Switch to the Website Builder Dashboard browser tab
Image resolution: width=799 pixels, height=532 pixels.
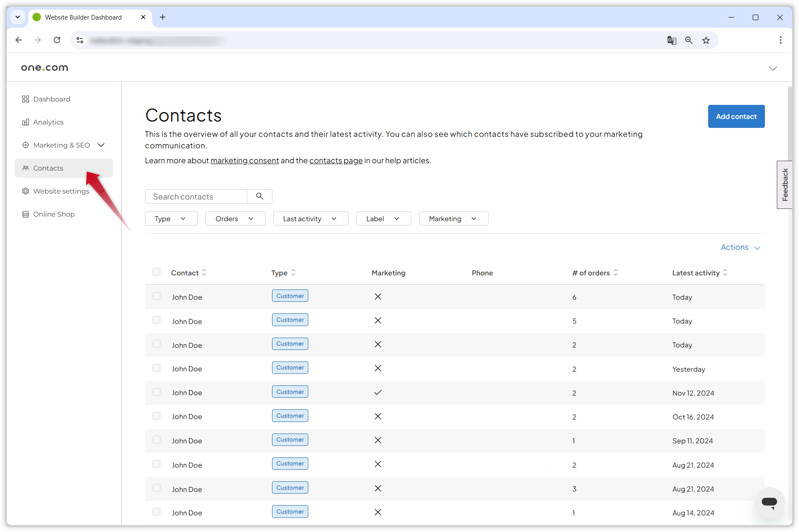coord(83,17)
